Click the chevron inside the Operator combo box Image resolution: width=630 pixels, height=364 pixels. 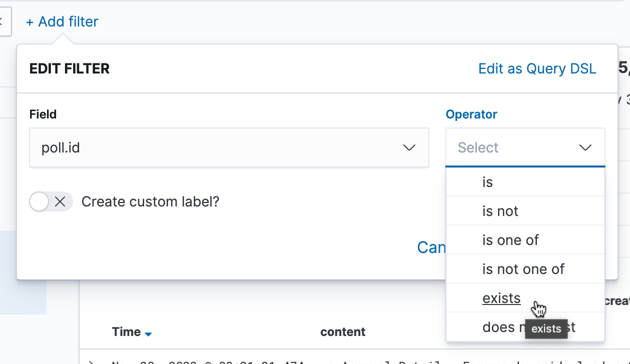tap(584, 147)
